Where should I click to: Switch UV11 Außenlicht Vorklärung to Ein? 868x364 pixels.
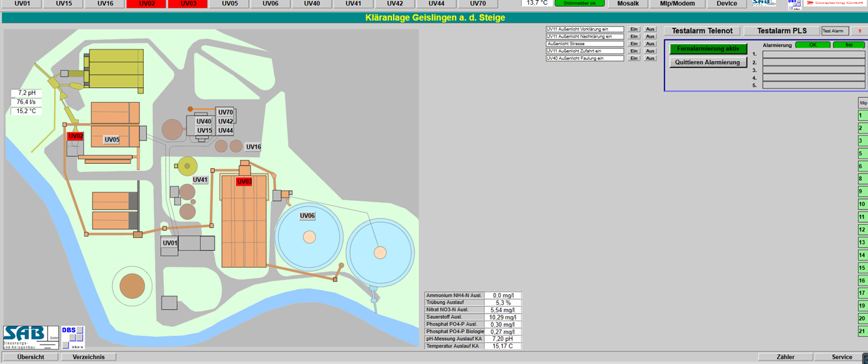click(634, 29)
